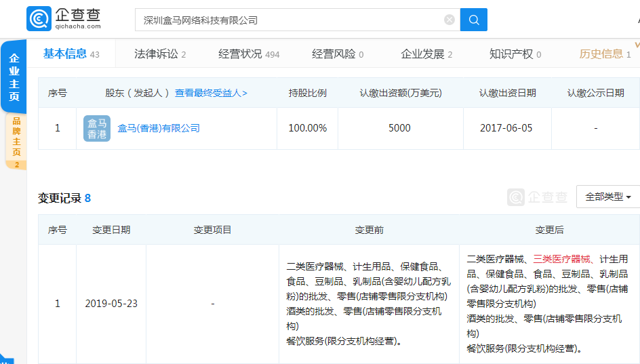Image resolution: width=640 pixels, height=364 pixels.
Task: Click the 100.00% shareholding cell
Action: (307, 128)
